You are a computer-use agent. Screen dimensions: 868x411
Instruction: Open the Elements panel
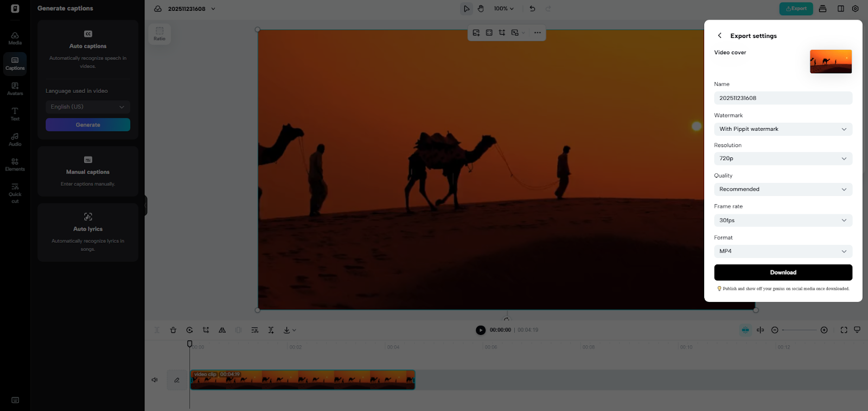pyautogui.click(x=15, y=165)
